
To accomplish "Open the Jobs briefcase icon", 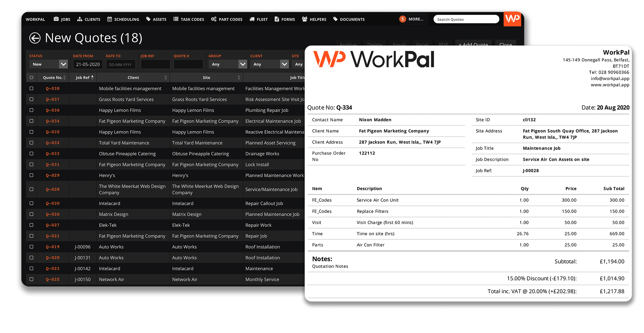I will click(x=56, y=19).
